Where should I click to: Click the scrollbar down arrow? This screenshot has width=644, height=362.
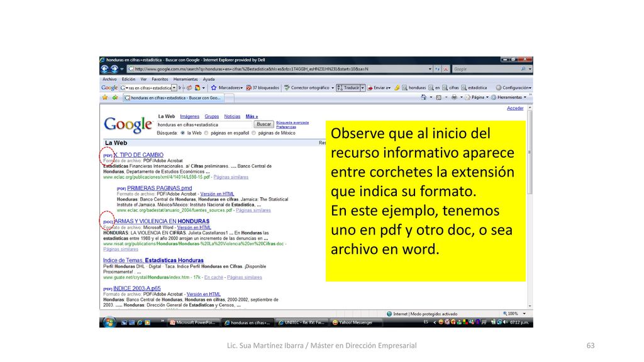(530, 306)
